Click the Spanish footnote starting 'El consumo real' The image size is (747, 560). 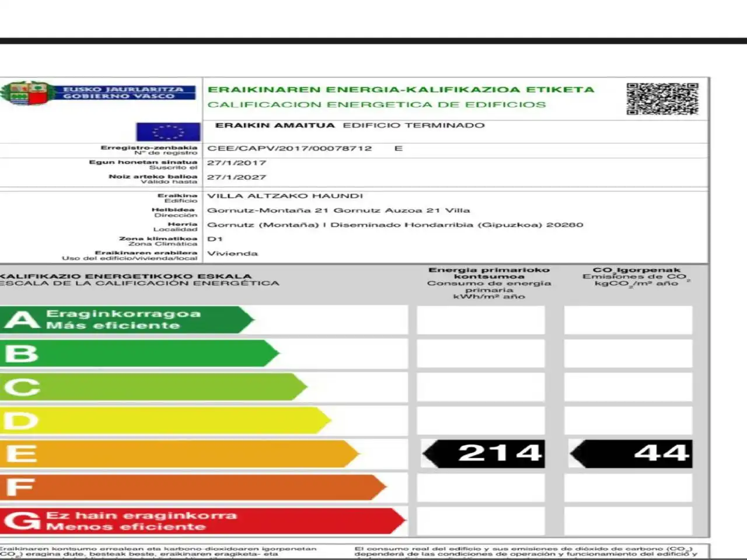(526, 552)
